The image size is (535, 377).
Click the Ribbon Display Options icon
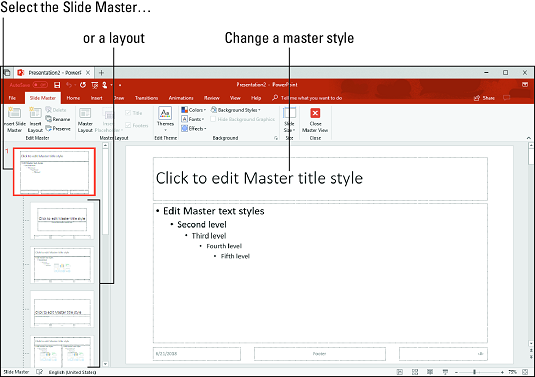tap(525, 85)
